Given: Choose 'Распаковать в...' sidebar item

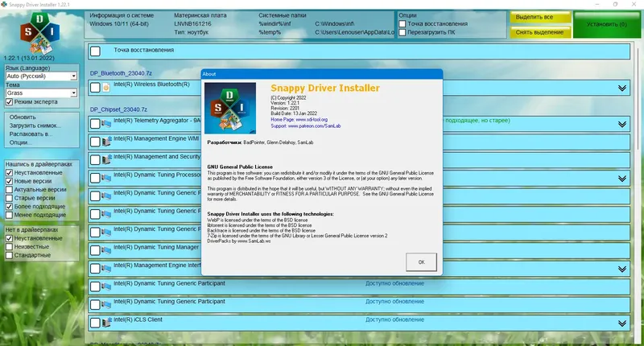Looking at the screenshot, I should pyautogui.click(x=29, y=134).
